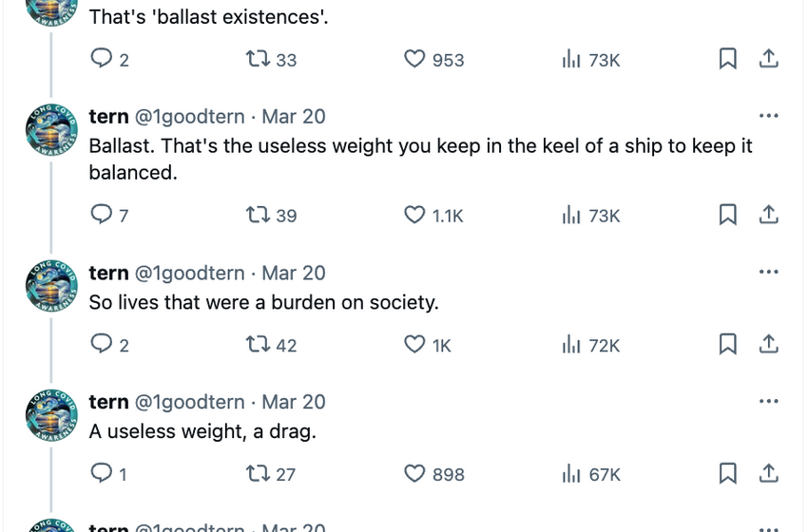Open Mar 20 timestamp of 'burden on society' tweet
This screenshot has width=808, height=532.
click(x=294, y=273)
